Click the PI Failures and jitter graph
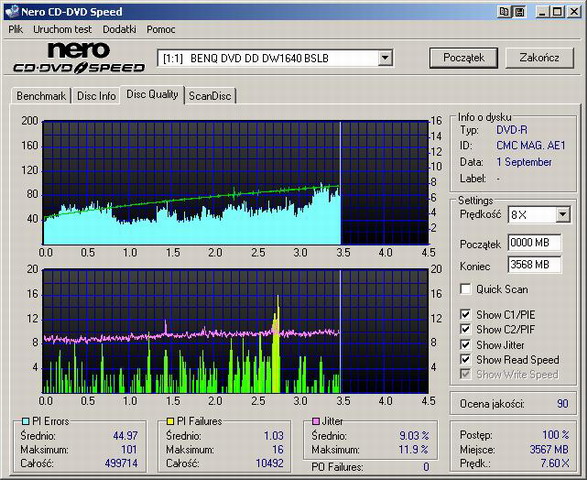This screenshot has width=587, height=480. (235, 331)
